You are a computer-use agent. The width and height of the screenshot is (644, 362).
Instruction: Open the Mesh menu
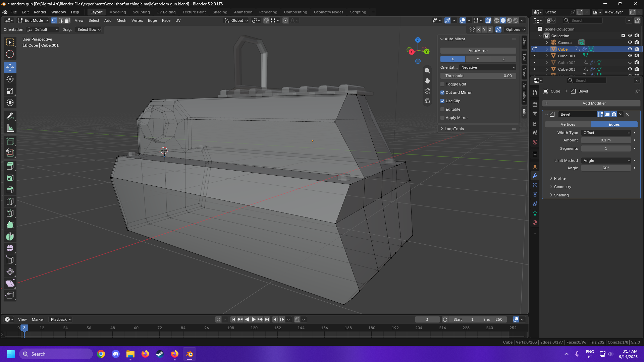121,20
